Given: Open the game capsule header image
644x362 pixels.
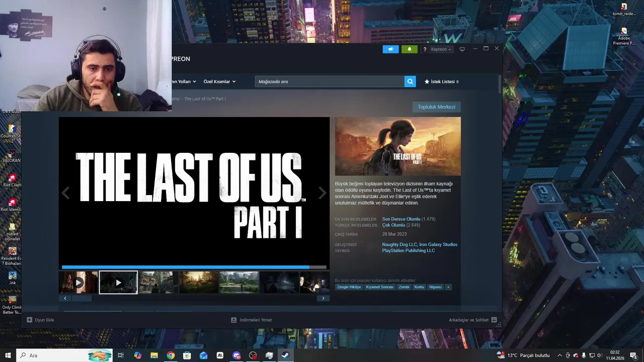Looking at the screenshot, I should [398, 146].
